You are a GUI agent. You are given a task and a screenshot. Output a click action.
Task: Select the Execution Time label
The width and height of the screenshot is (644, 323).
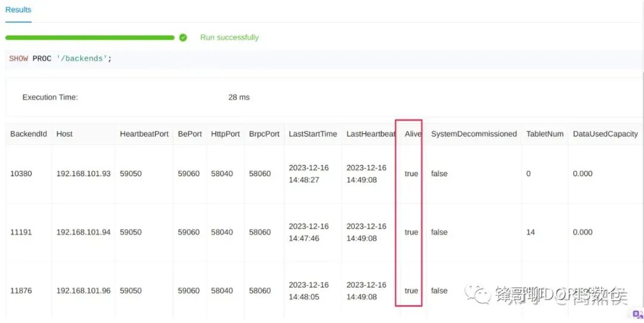50,97
